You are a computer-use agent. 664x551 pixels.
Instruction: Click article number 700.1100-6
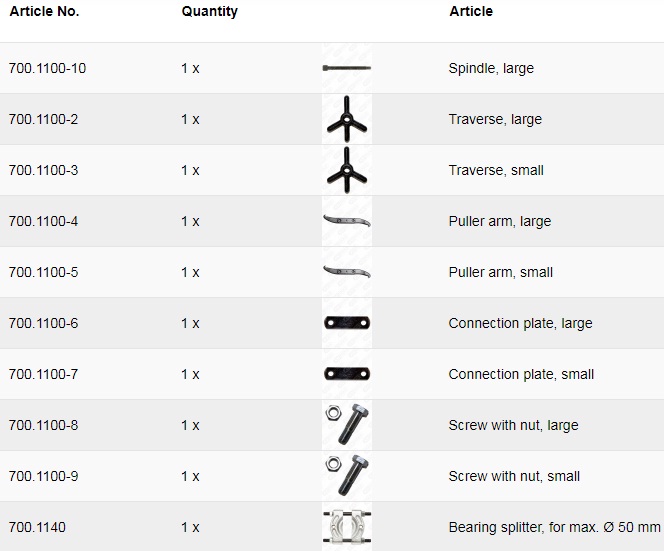tap(43, 323)
